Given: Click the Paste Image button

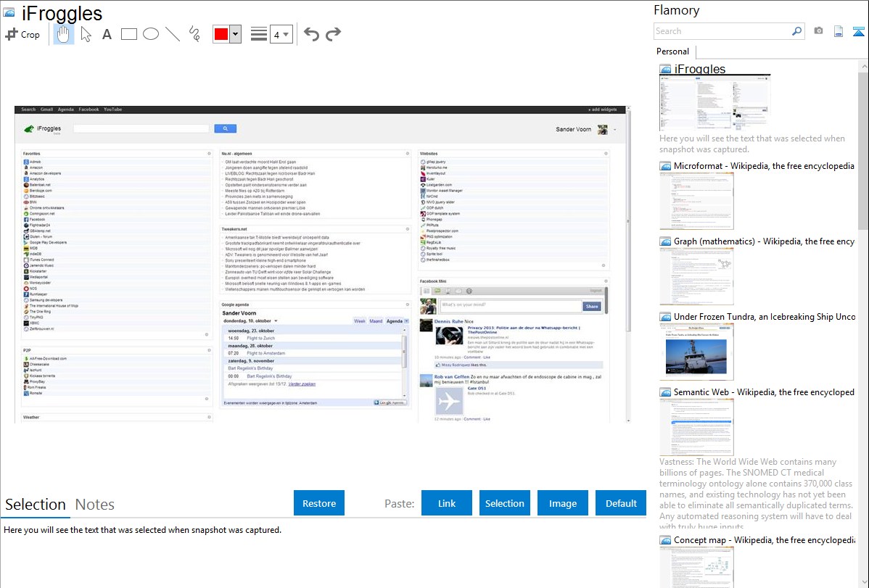Looking at the screenshot, I should coord(563,503).
